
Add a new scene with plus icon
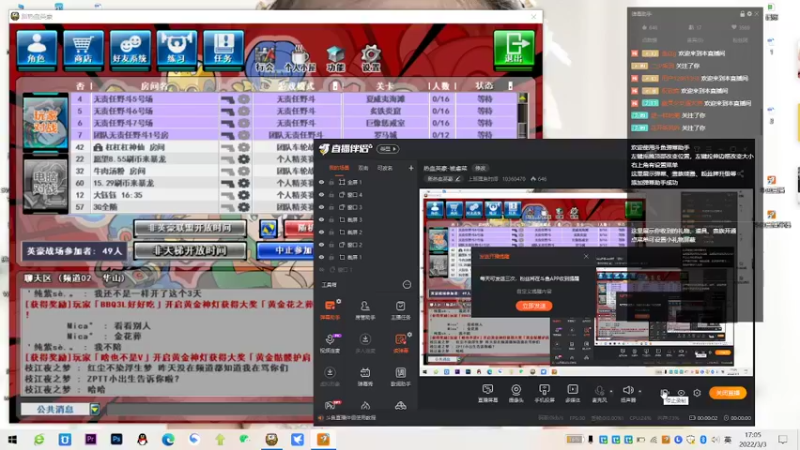pos(411,168)
